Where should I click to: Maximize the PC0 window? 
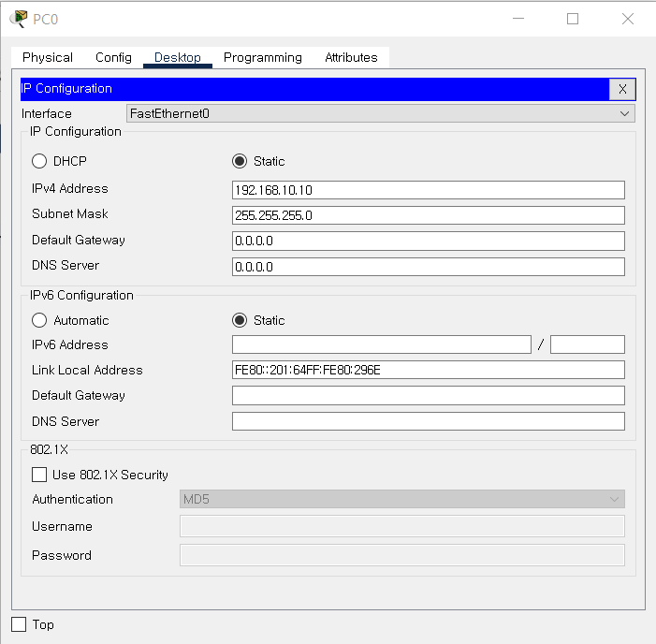coord(573,19)
